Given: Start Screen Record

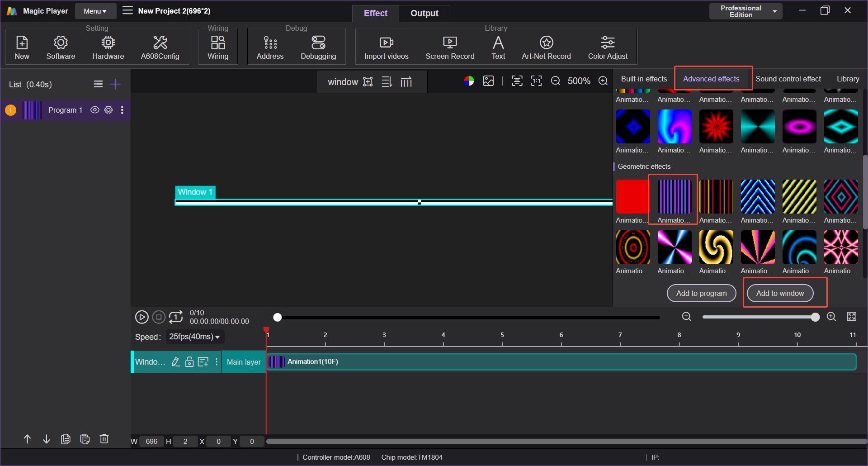Looking at the screenshot, I should (x=450, y=47).
